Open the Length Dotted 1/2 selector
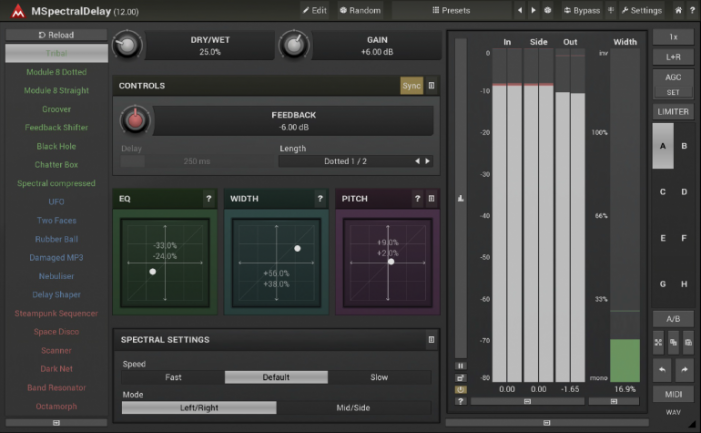 click(x=345, y=161)
